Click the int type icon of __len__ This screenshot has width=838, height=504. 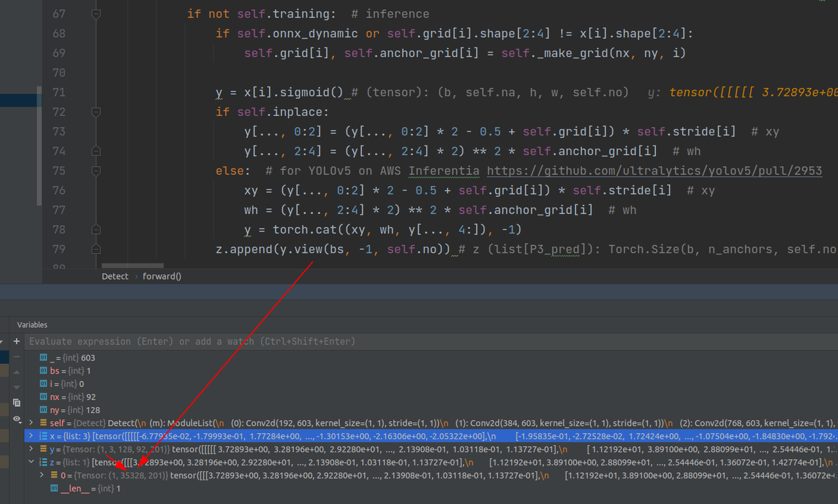point(54,488)
